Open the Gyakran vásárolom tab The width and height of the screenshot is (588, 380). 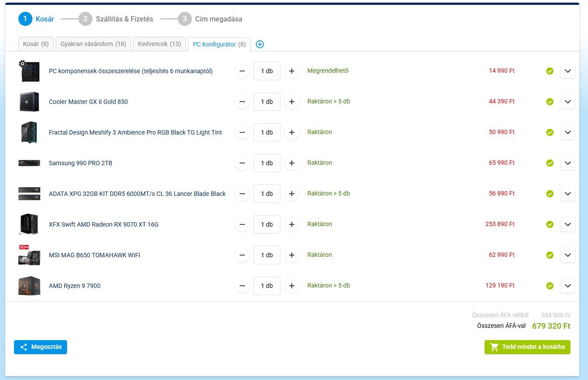click(93, 44)
